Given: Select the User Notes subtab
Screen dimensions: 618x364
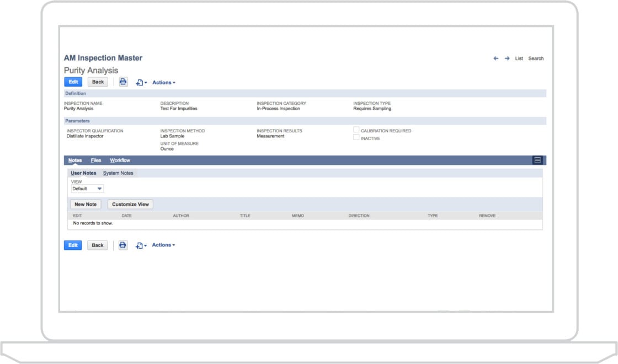Looking at the screenshot, I should point(83,173).
